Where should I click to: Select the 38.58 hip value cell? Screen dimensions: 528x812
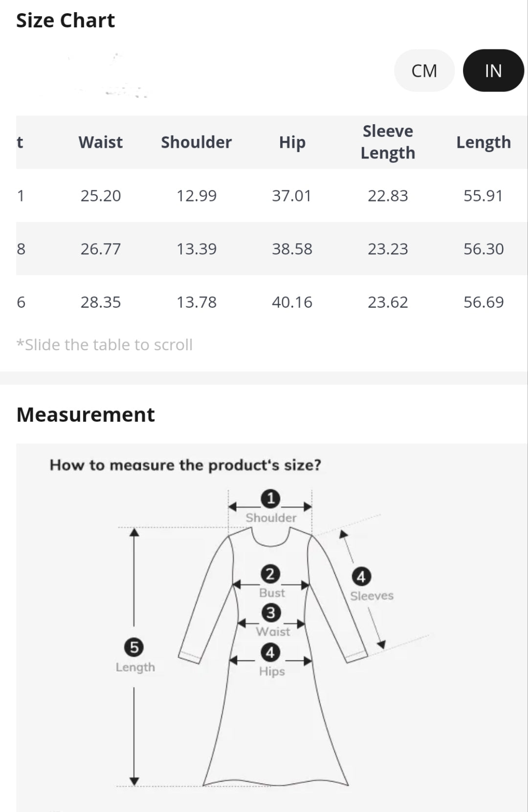tap(292, 249)
